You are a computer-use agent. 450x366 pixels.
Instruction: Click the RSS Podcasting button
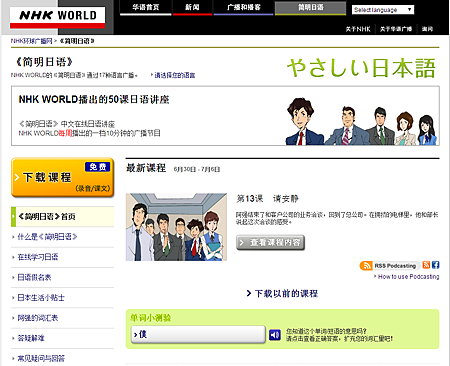click(x=389, y=266)
